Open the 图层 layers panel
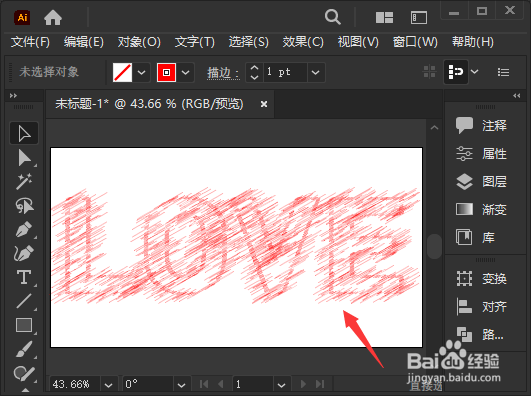This screenshot has width=531, height=396. pyautogui.click(x=482, y=182)
